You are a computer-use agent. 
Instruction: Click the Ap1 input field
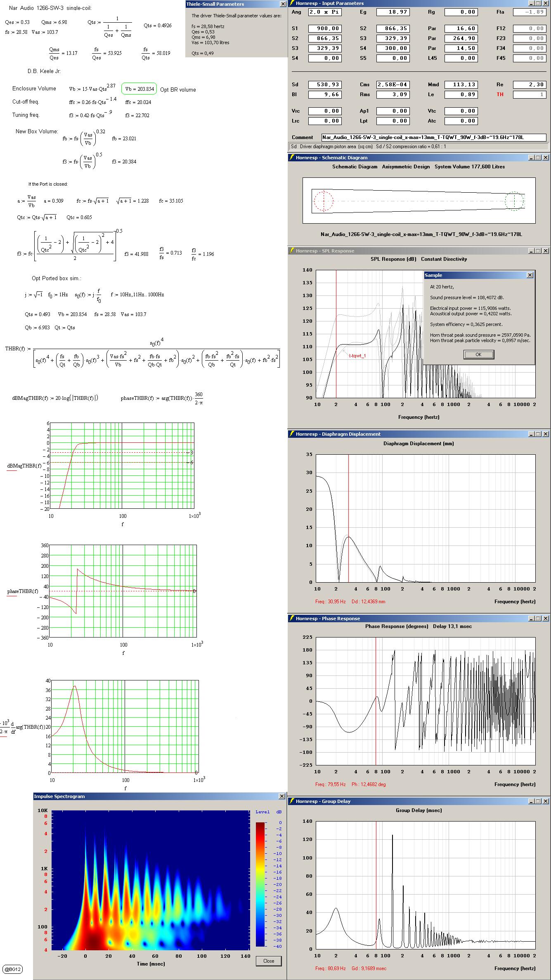[x=393, y=111]
